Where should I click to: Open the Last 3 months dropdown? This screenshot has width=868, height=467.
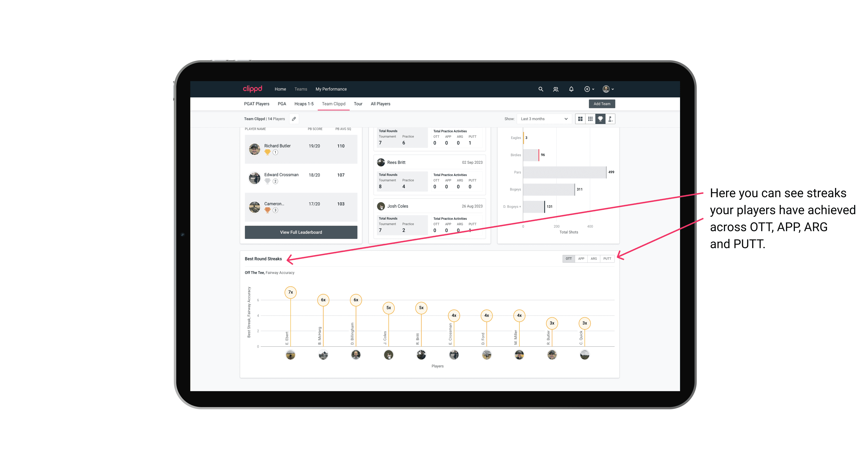tap(543, 119)
